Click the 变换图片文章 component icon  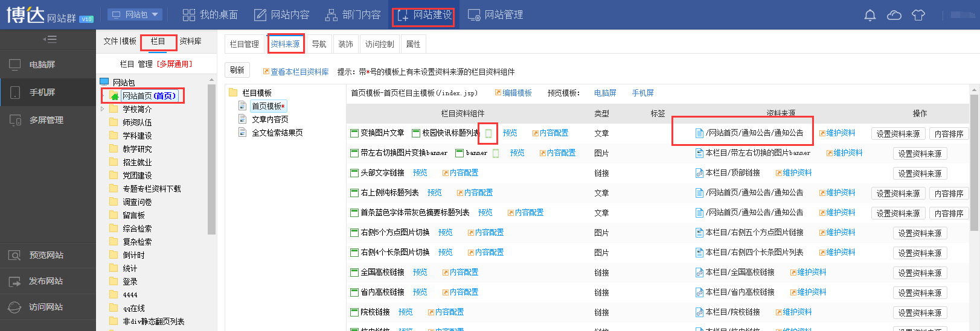point(354,133)
